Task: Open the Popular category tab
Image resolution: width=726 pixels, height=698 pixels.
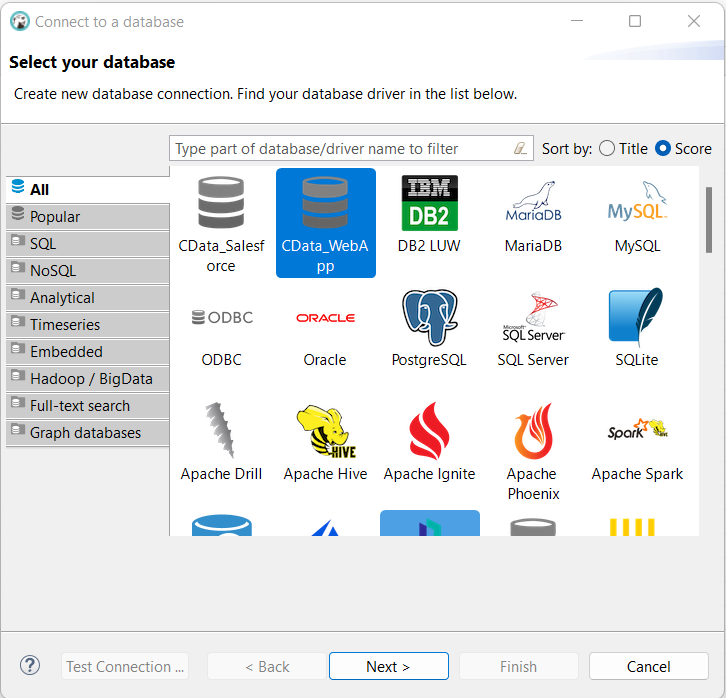Action: 88,217
